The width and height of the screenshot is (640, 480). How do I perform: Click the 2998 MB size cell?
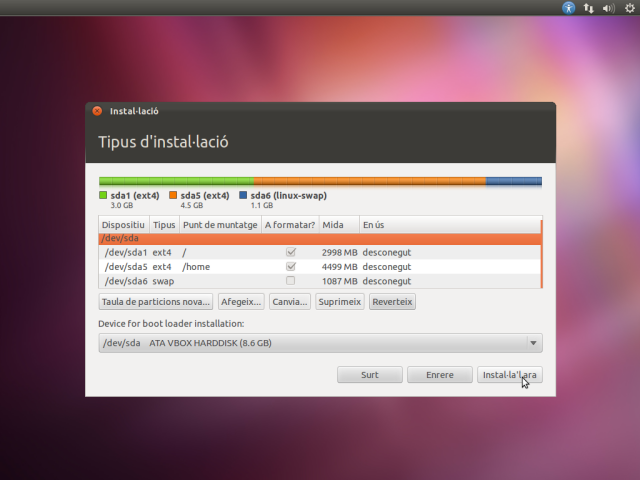click(340, 252)
